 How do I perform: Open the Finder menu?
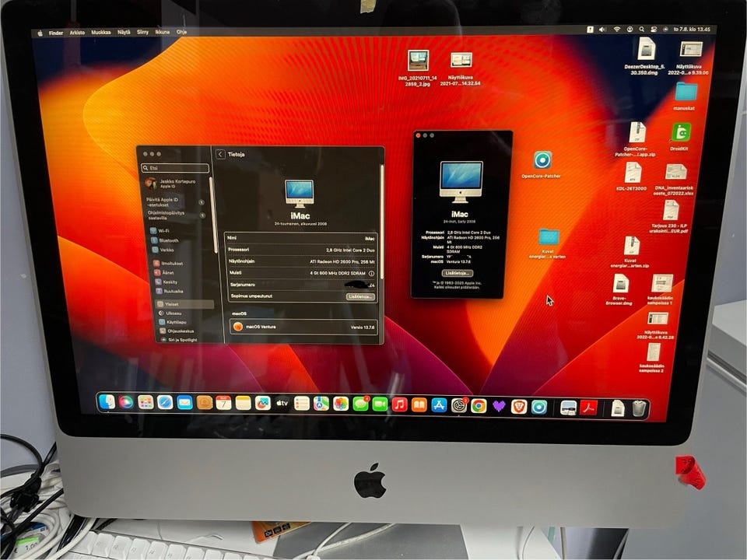point(56,33)
